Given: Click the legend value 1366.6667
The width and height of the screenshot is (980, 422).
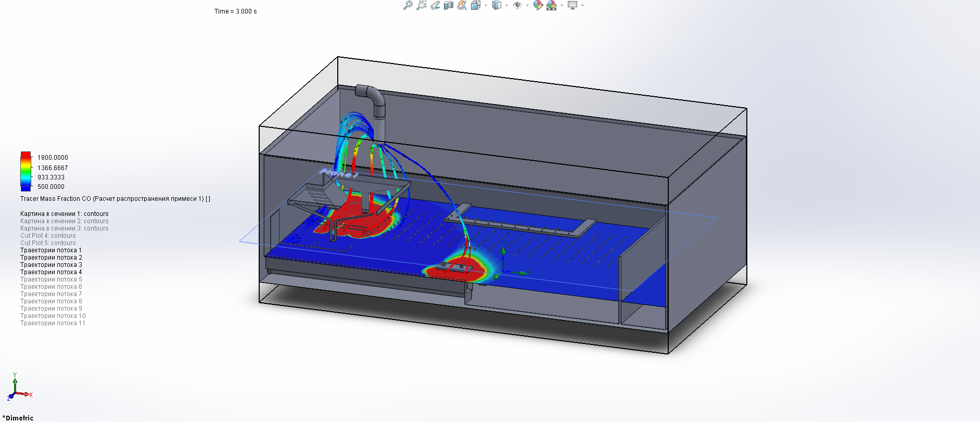Looking at the screenshot, I should [x=53, y=168].
